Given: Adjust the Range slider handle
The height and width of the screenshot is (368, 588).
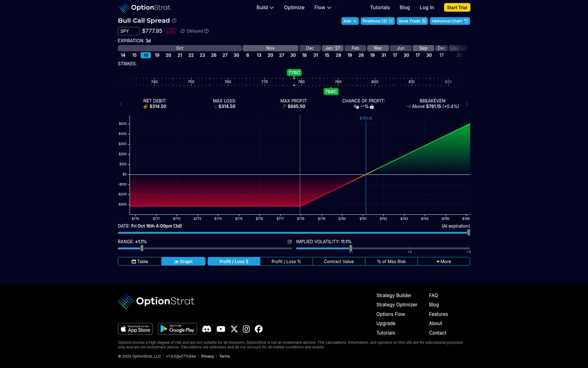Looking at the screenshot, I should (142, 248).
